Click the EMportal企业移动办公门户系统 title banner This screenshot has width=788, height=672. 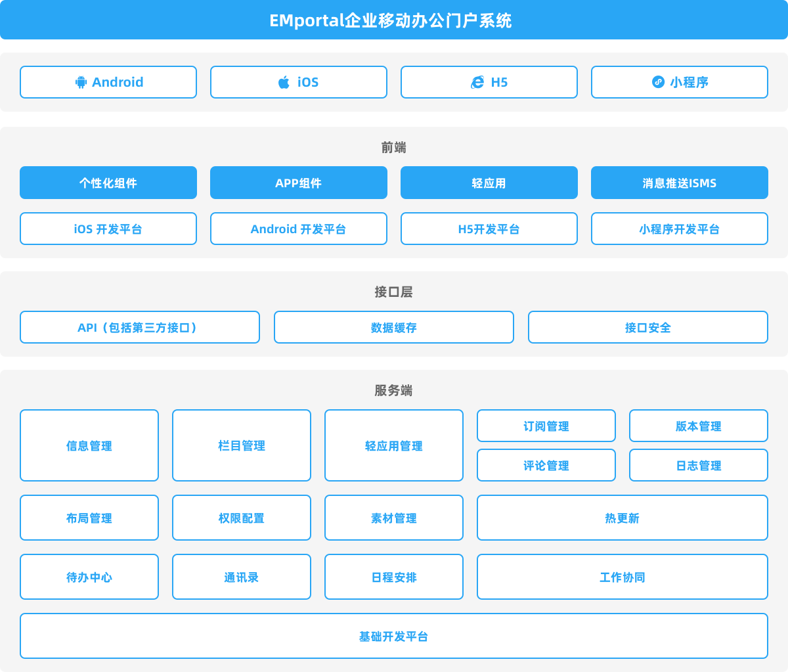(394, 20)
